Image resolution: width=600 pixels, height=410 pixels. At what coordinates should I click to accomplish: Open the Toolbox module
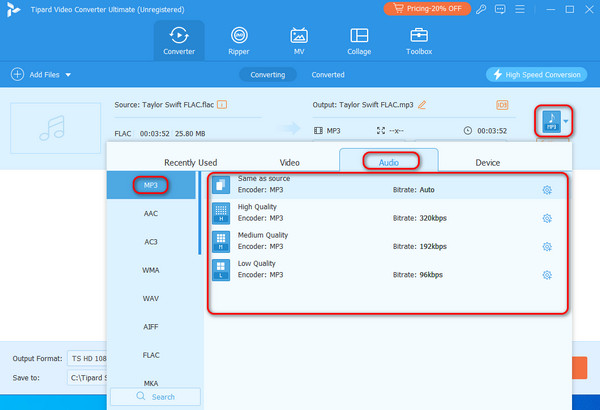[x=419, y=41]
